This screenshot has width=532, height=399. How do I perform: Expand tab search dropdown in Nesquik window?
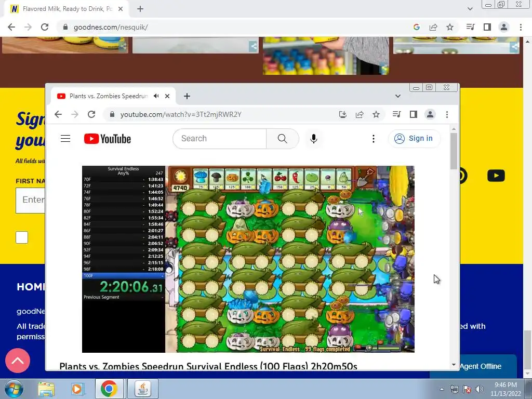click(470, 9)
